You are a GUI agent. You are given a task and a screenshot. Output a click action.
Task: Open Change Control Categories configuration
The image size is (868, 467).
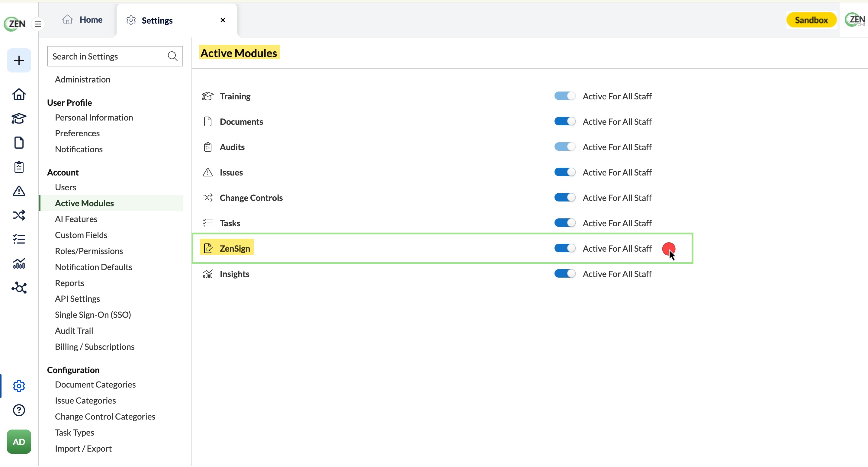(105, 417)
